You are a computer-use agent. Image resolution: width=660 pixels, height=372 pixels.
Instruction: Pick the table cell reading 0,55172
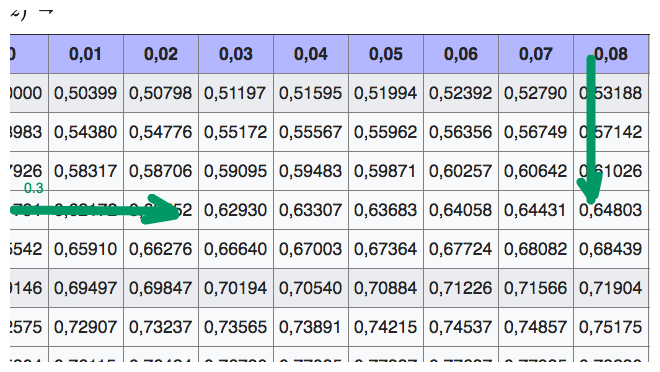[236, 132]
